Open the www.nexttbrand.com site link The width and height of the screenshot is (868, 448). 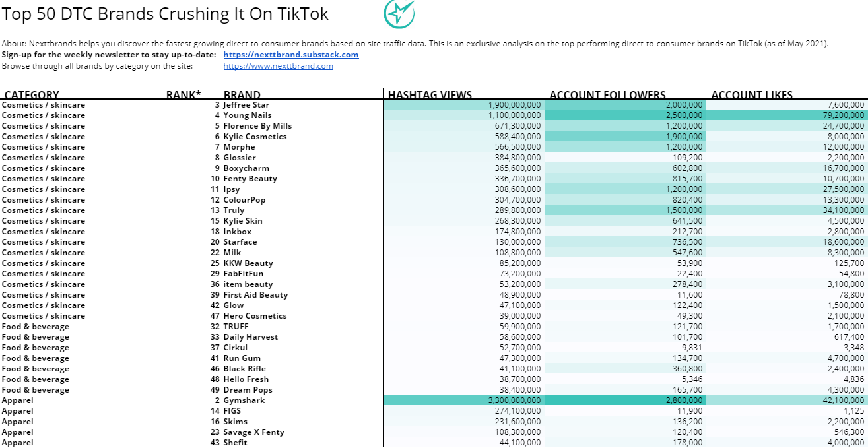pyautogui.click(x=279, y=66)
